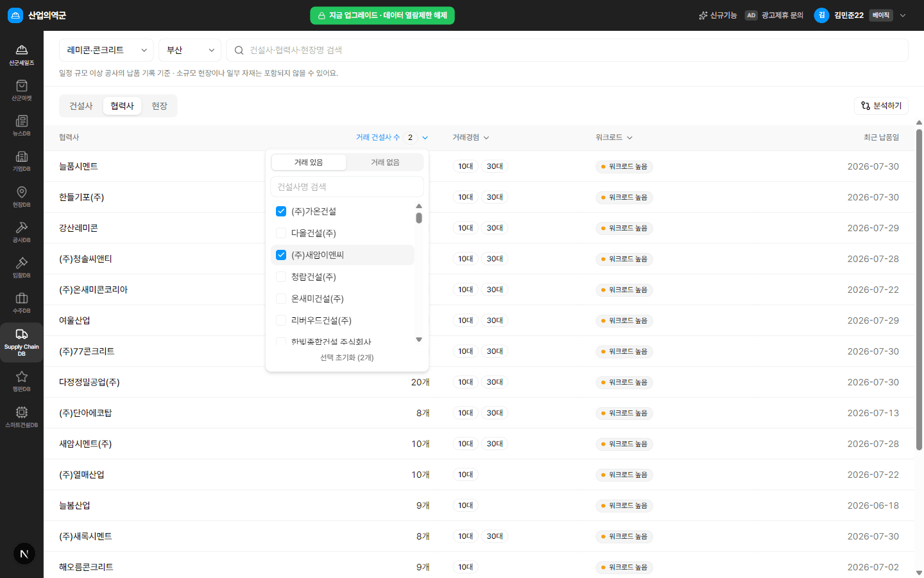924x578 pixels.
Task: Switch to the 건설사 tab
Action: [x=81, y=106]
